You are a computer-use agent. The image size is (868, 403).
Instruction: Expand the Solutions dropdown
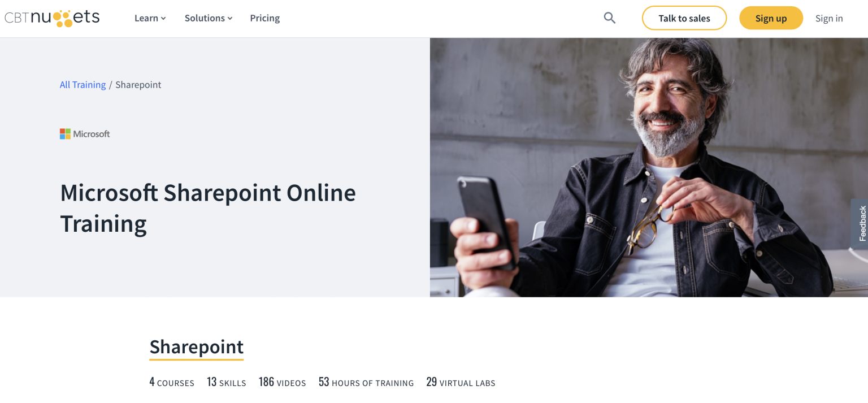[x=205, y=18]
